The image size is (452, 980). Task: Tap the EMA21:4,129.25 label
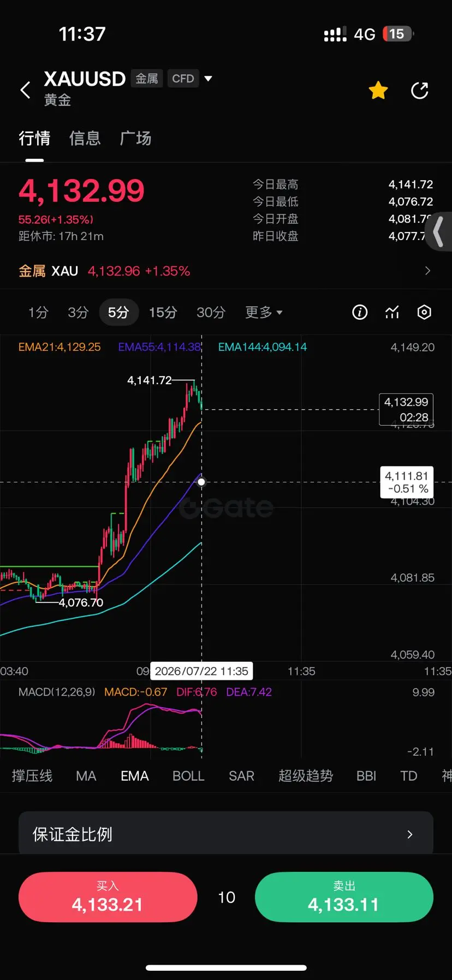tap(60, 347)
